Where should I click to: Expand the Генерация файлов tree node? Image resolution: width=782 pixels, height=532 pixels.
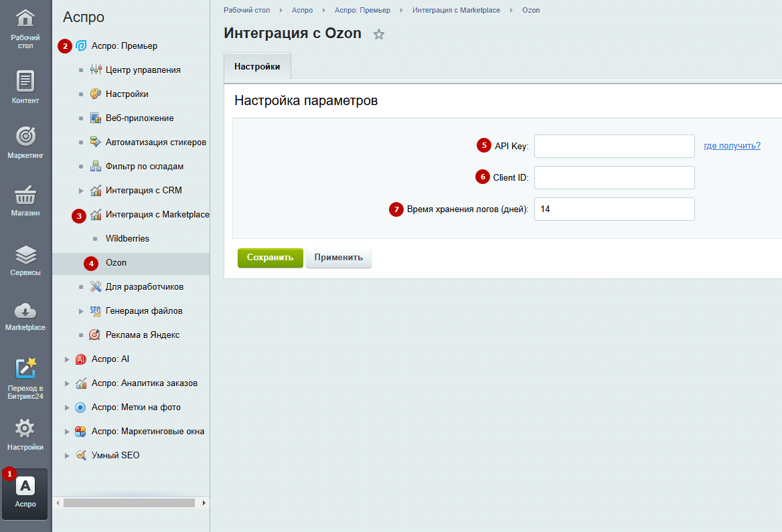(x=81, y=311)
